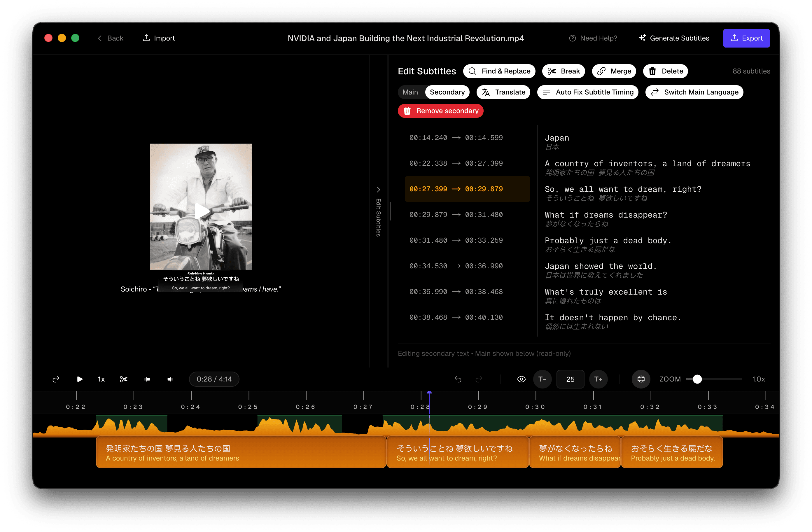Click the loop/replay arrow icon
The image size is (812, 532).
(x=56, y=379)
